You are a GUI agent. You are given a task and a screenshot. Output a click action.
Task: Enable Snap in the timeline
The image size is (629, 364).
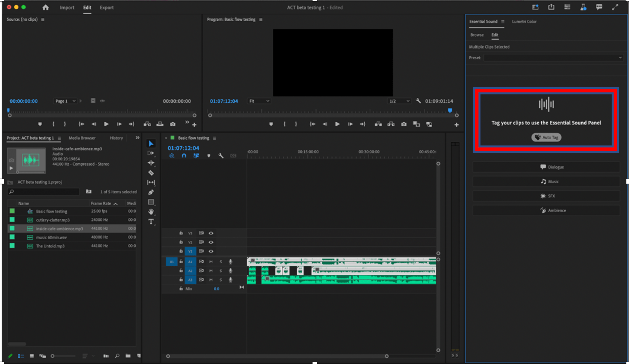(184, 156)
